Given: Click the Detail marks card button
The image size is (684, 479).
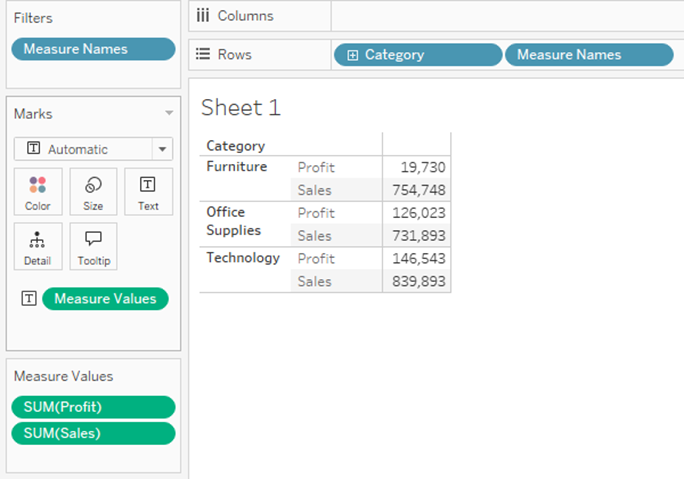Looking at the screenshot, I should click(x=38, y=246).
